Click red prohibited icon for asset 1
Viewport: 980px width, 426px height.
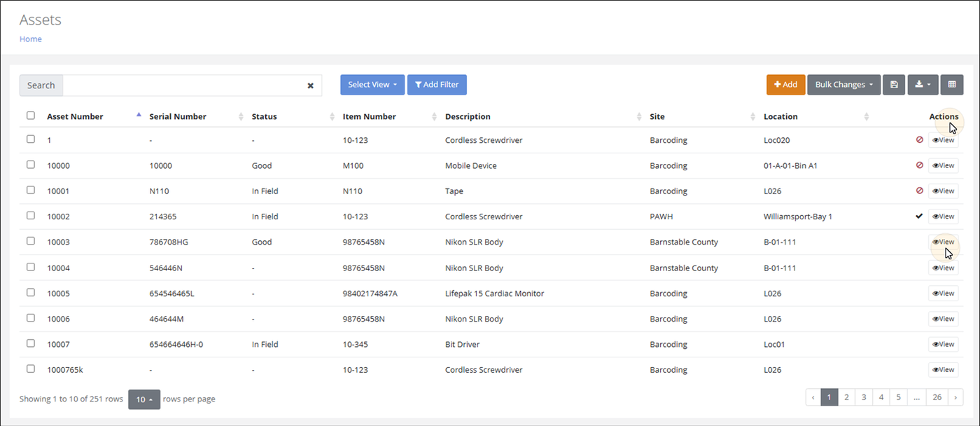919,140
